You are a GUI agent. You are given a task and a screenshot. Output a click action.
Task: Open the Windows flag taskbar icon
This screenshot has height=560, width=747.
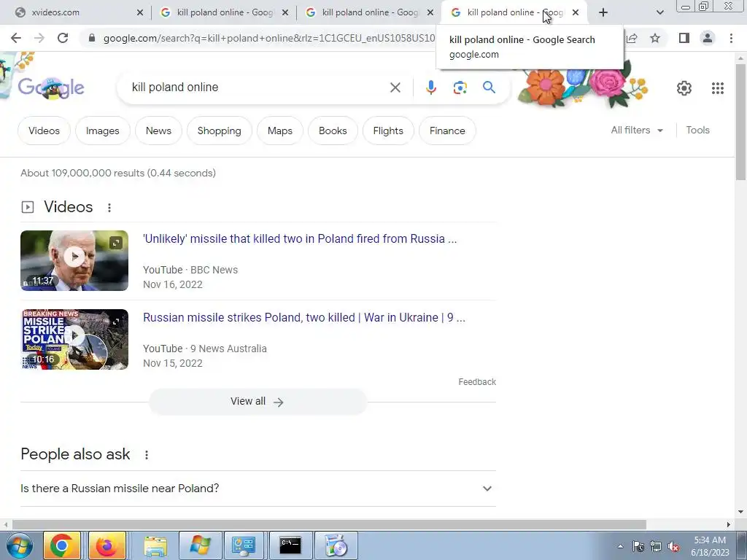click(200, 545)
